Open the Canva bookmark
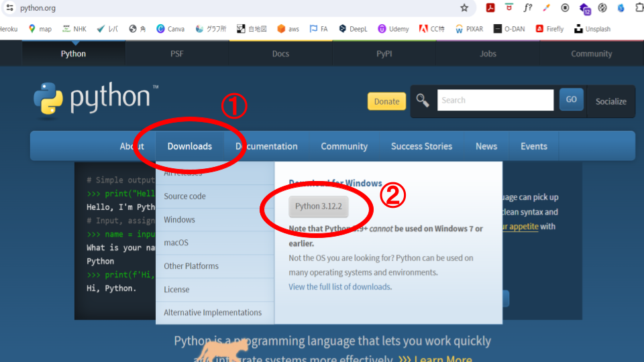 coord(170,29)
